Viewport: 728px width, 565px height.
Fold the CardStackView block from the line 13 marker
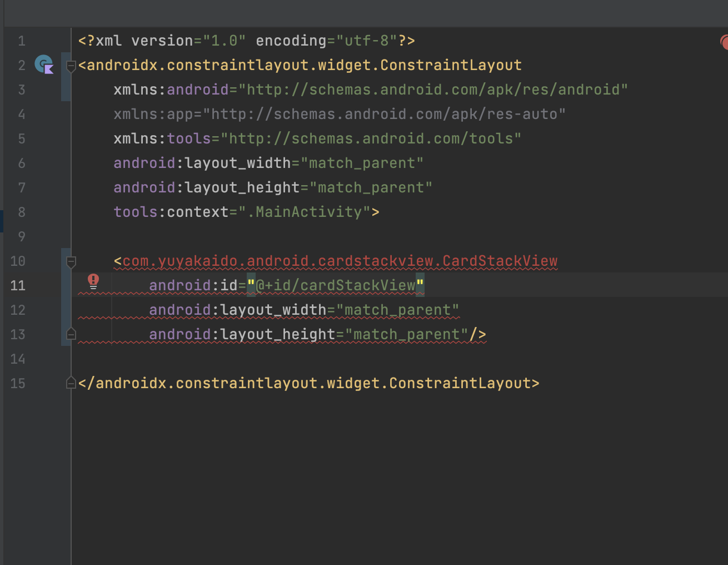tap(71, 334)
